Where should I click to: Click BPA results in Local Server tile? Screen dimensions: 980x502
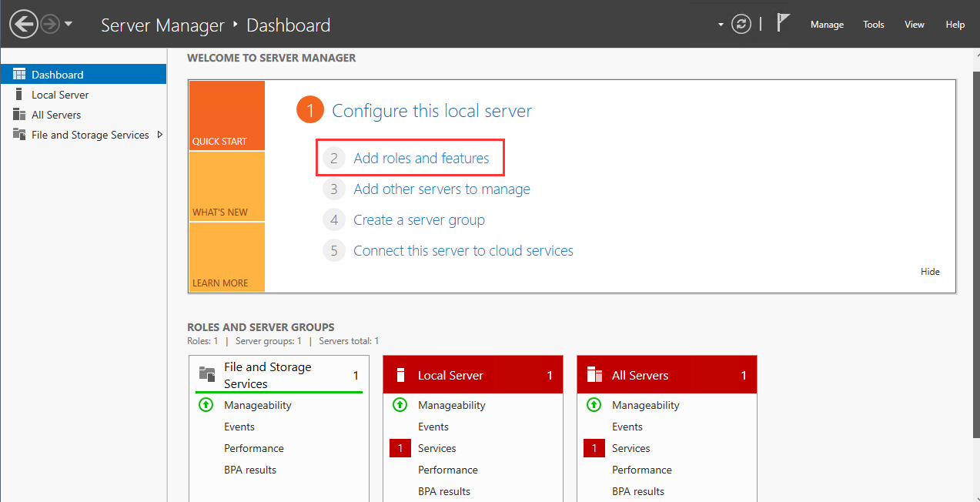444,491
